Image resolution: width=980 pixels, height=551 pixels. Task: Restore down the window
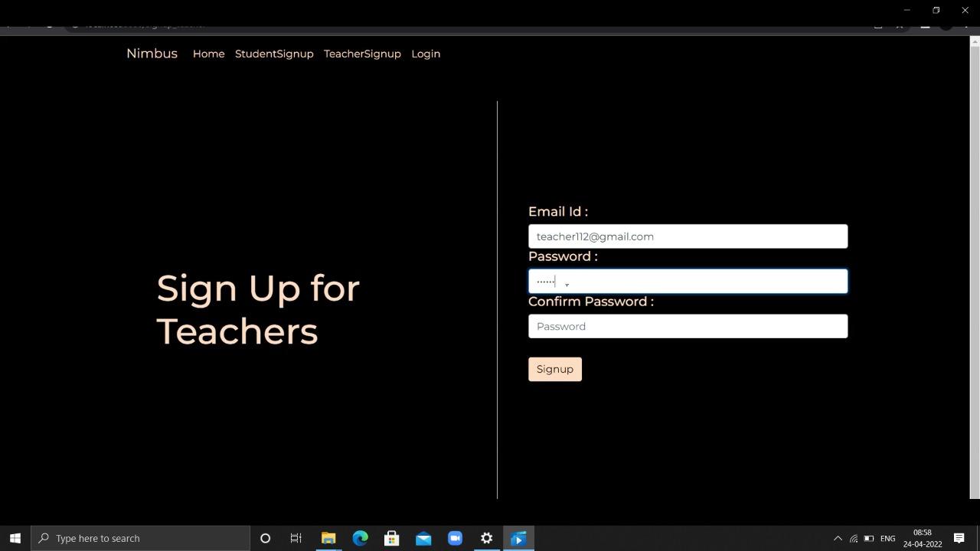click(936, 10)
